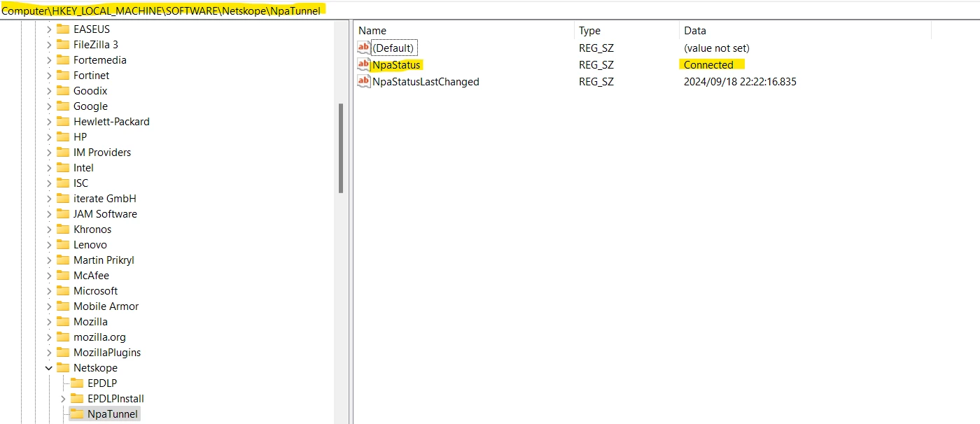Select the NpaStatus value name

click(x=396, y=64)
